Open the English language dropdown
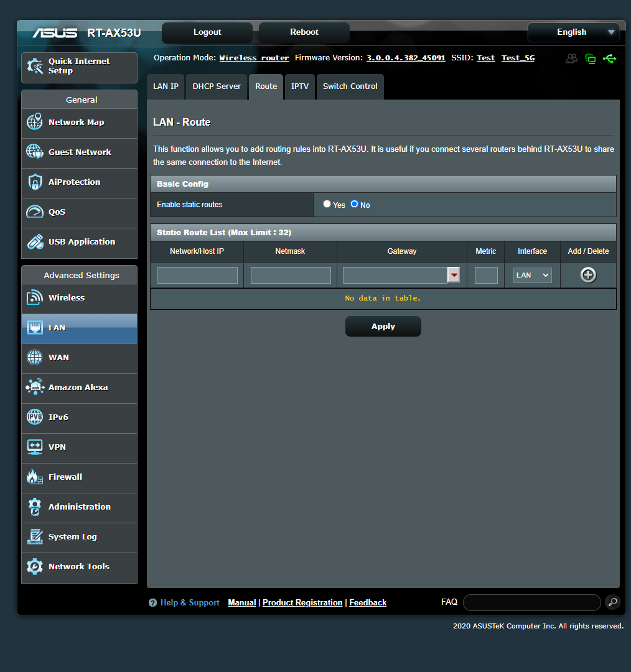The width and height of the screenshot is (631, 672). (574, 32)
